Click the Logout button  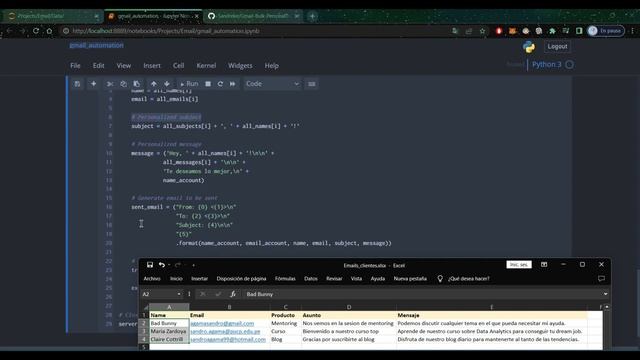pos(557,46)
